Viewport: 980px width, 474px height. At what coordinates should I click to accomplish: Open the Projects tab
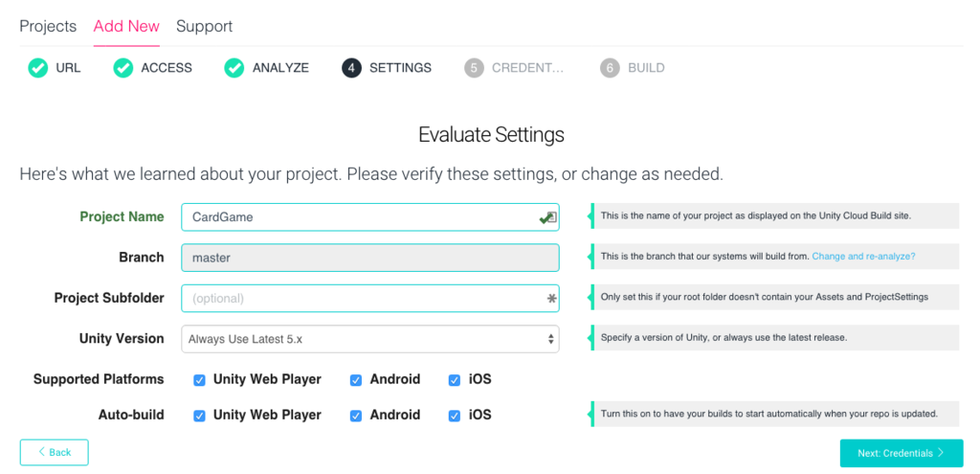[x=48, y=26]
